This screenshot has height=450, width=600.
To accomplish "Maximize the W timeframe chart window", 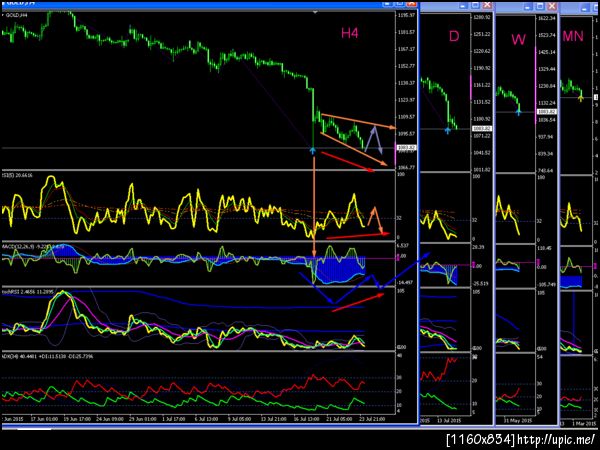I will pos(540,6).
